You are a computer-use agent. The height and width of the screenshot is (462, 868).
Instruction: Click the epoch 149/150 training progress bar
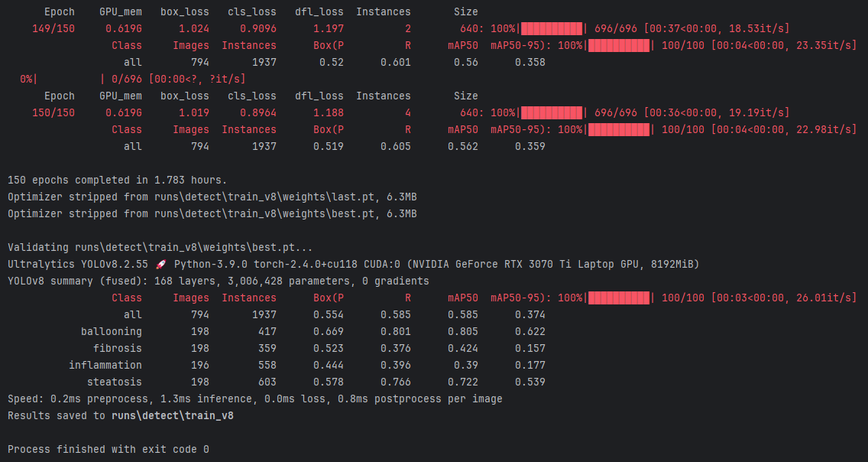tap(552, 29)
